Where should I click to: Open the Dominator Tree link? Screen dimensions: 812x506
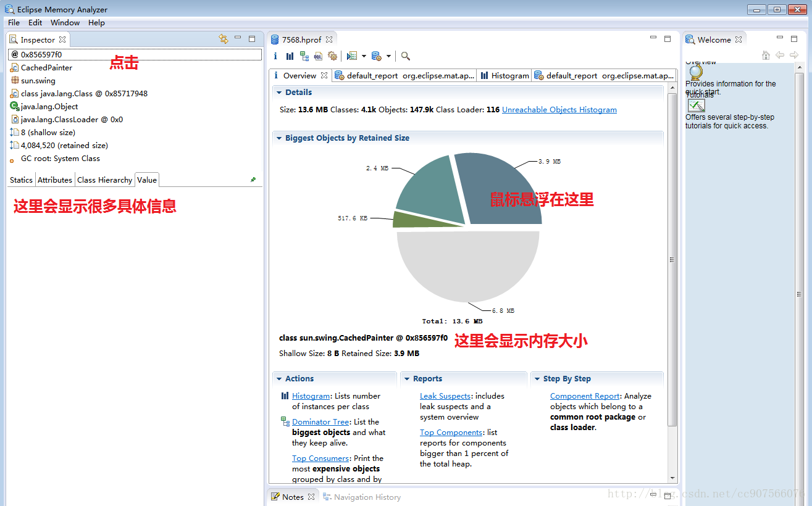point(320,421)
